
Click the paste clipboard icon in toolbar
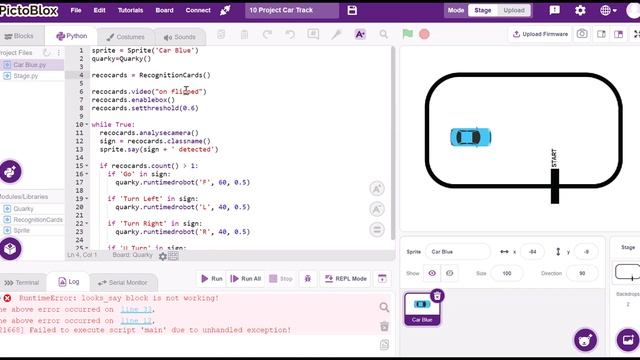point(244,35)
